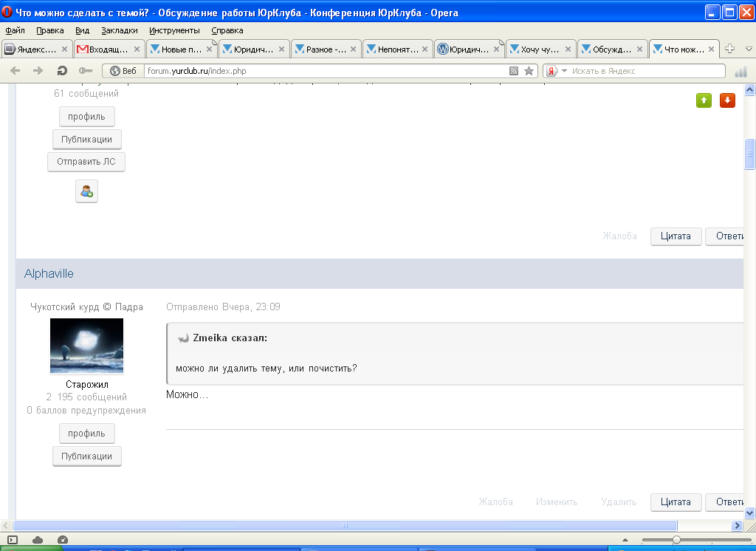Open the Инструменты menu
The image size is (756, 551).
coord(174,30)
